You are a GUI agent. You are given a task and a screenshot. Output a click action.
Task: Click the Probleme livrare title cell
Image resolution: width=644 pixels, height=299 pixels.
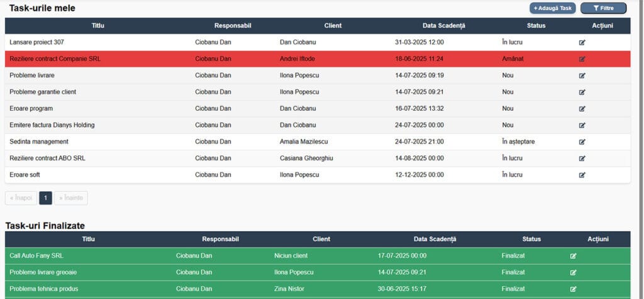tap(32, 76)
